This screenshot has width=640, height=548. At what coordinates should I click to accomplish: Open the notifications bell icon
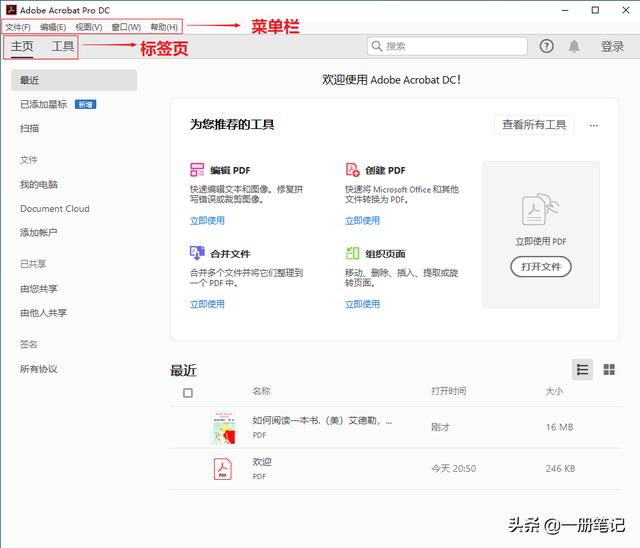574,47
